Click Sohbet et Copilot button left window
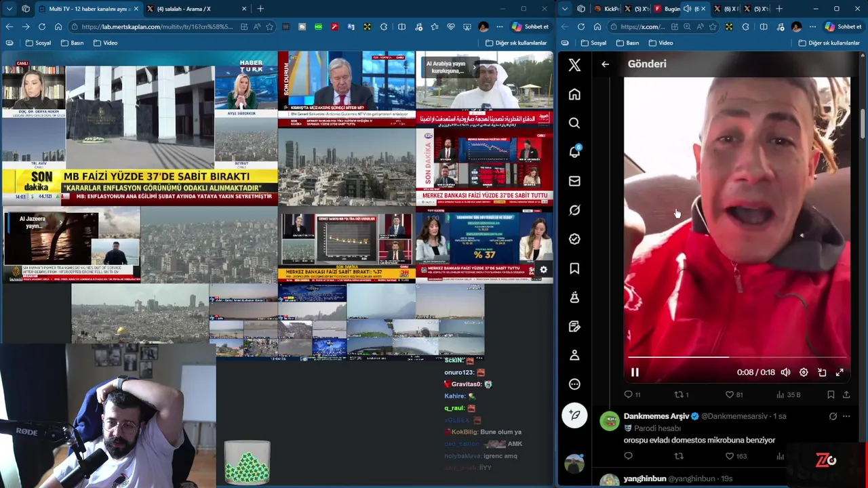868x488 pixels. tap(530, 26)
